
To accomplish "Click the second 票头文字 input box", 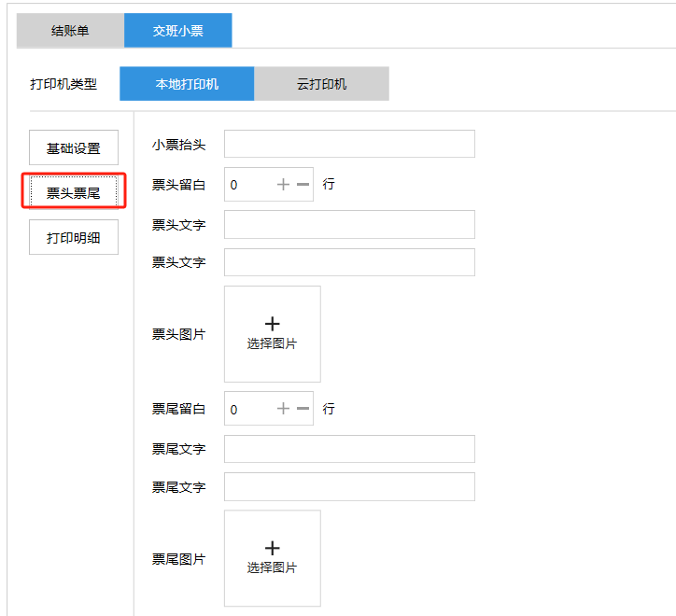I will click(349, 262).
